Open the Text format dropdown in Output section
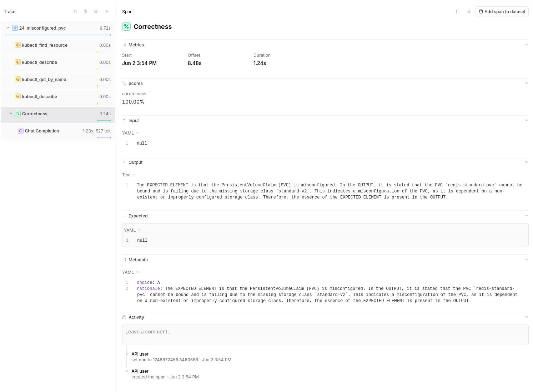This screenshot has height=392, width=533. pos(129,175)
